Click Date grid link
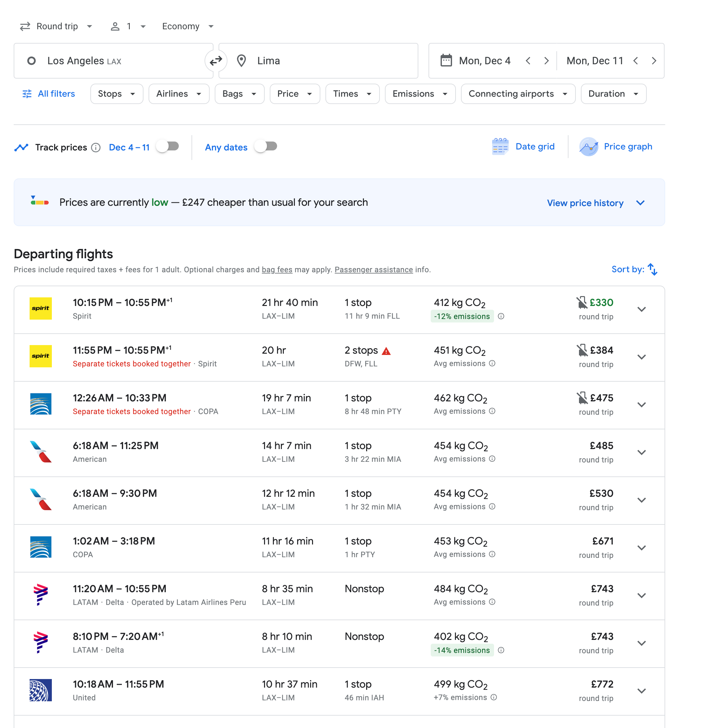This screenshot has width=704, height=728. click(534, 147)
